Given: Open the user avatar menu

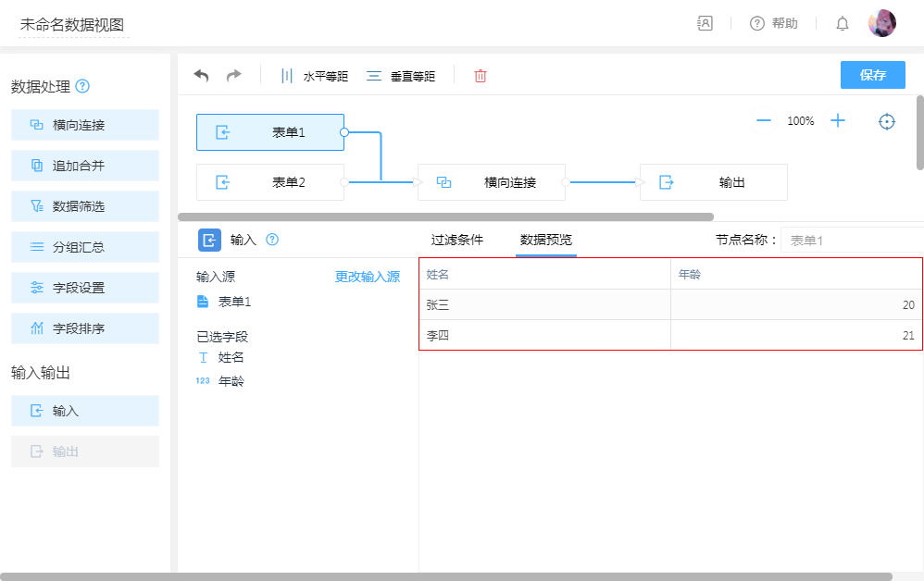Looking at the screenshot, I should click(x=881, y=24).
